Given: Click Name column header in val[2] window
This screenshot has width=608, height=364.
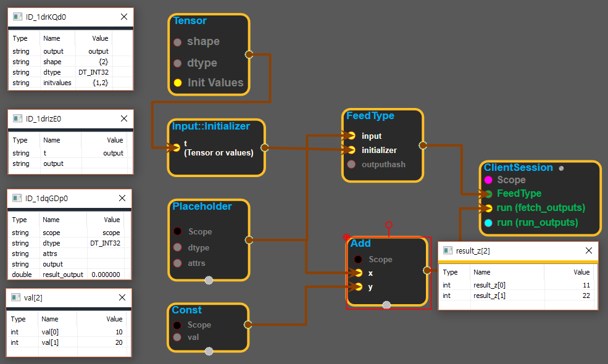Looking at the screenshot, I should coord(51,319).
